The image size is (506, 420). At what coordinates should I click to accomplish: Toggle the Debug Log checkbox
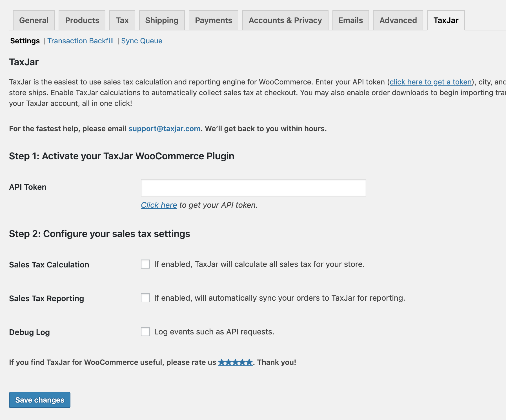145,332
